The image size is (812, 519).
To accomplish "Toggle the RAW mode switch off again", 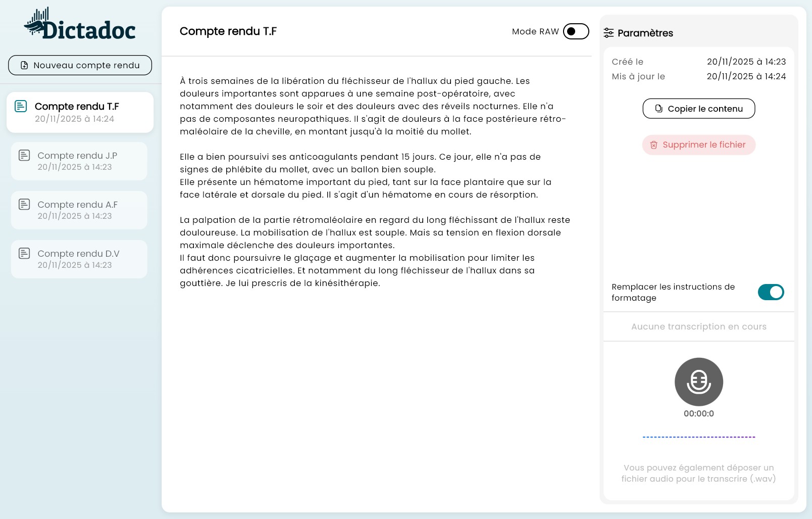I will pos(576,31).
